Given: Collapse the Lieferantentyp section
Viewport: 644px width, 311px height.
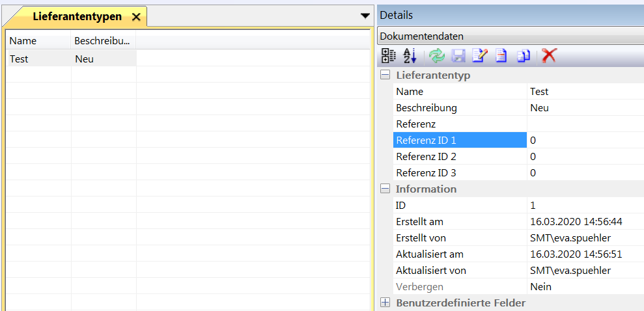Looking at the screenshot, I should (385, 75).
